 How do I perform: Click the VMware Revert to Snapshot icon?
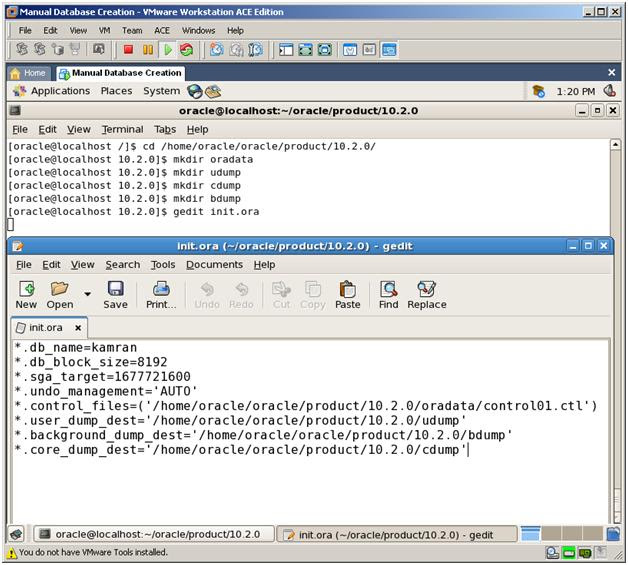click(x=236, y=50)
